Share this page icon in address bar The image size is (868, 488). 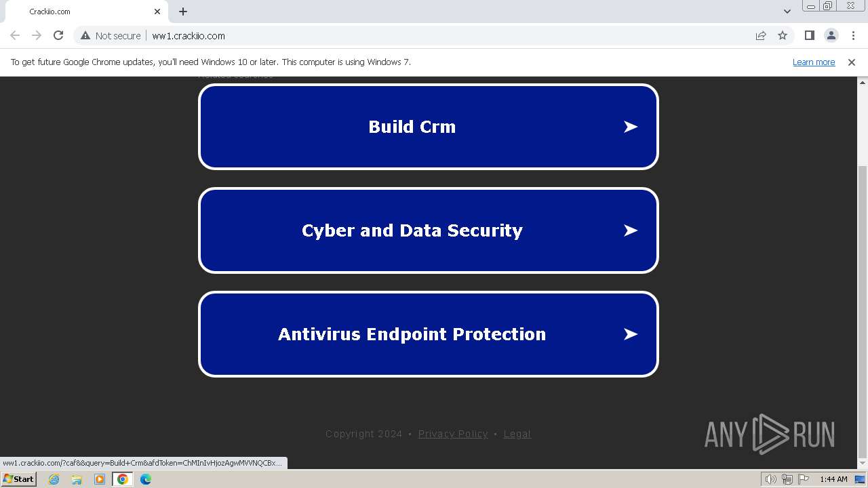[761, 36]
